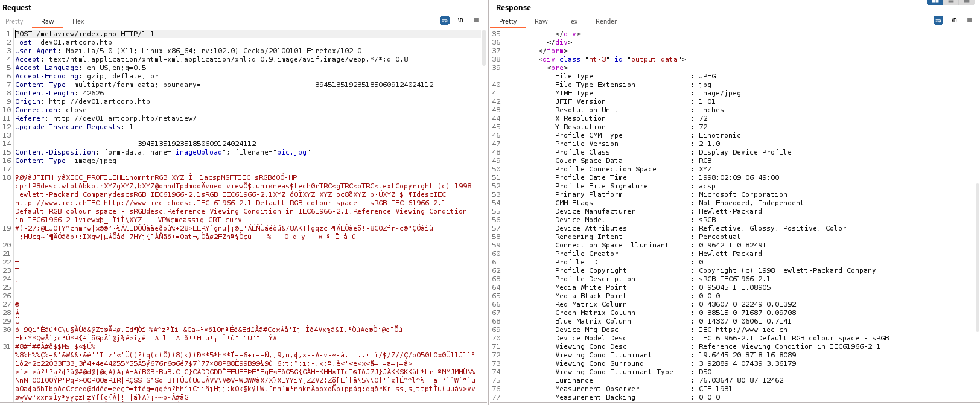The image size is (980, 405).
Task: Open Response panel hamburger options menu
Action: click(970, 20)
